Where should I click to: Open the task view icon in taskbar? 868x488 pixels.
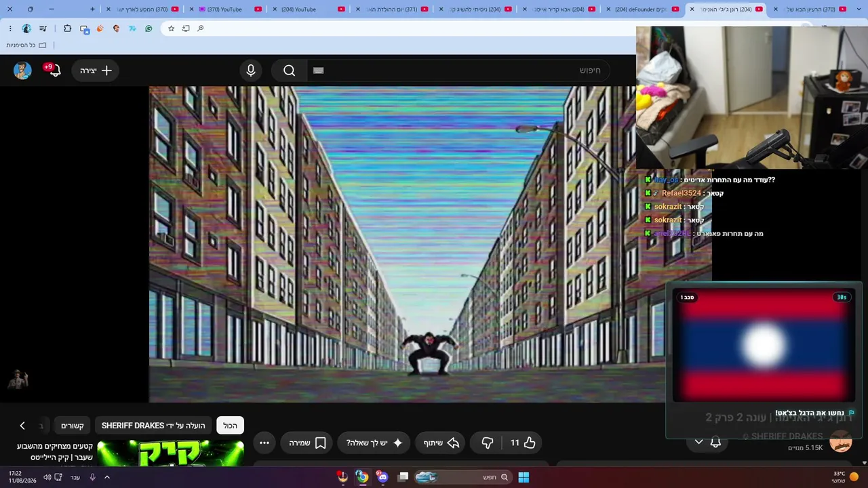pyautogui.click(x=403, y=477)
